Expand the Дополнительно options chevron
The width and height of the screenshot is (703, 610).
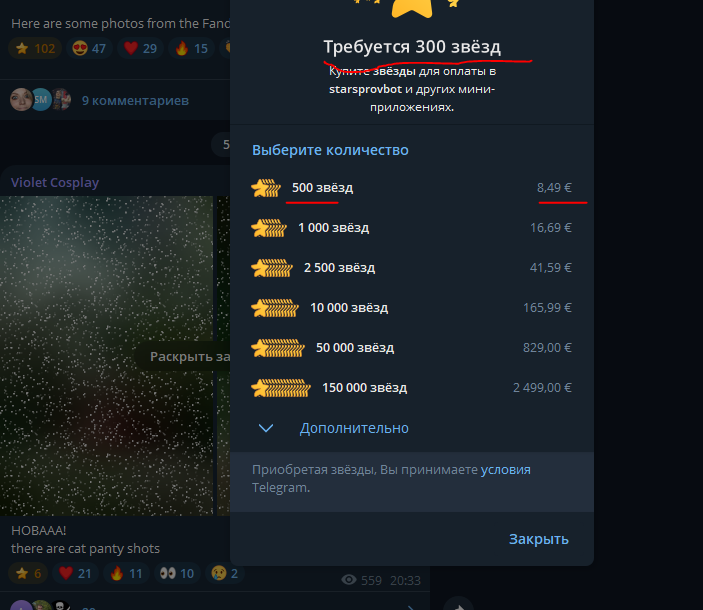click(x=266, y=428)
